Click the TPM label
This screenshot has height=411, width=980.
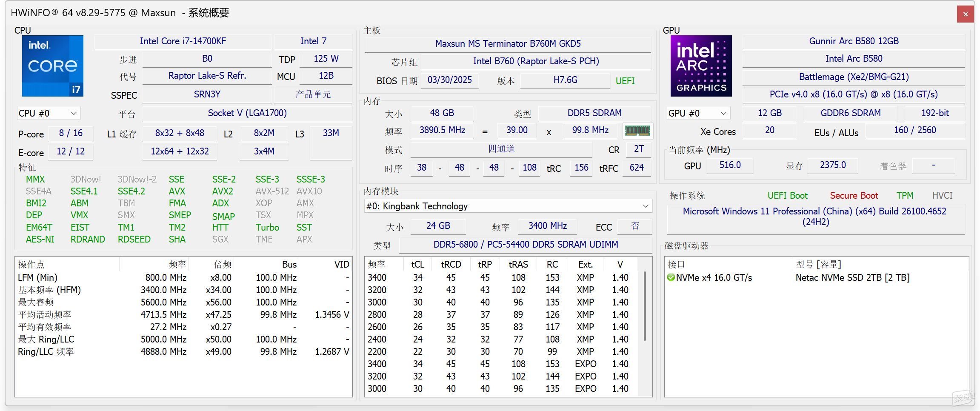pyautogui.click(x=905, y=196)
